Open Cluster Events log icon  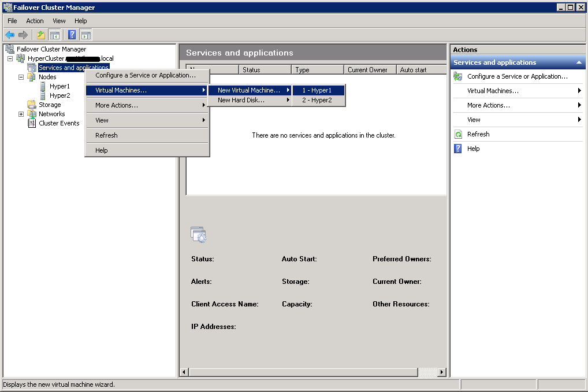(x=32, y=123)
